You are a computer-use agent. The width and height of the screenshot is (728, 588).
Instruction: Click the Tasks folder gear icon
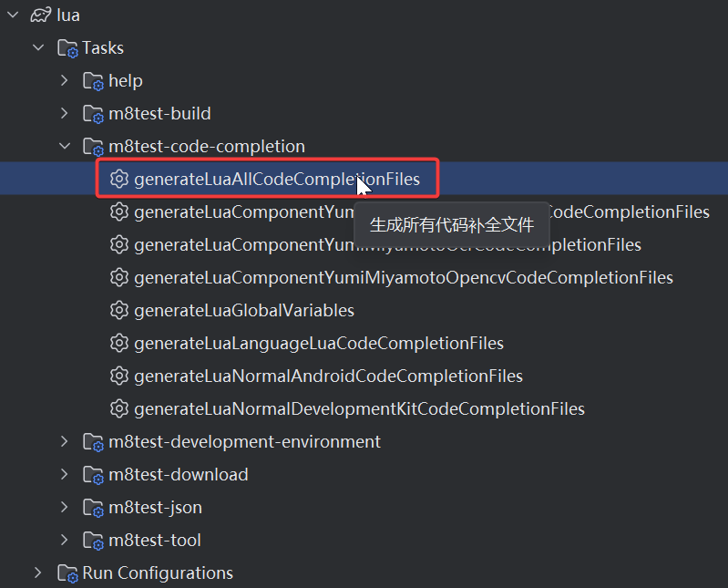click(67, 48)
